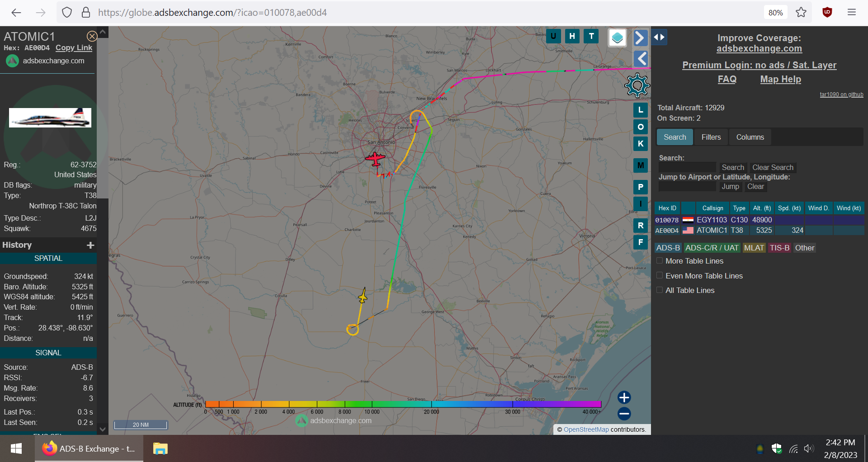
Task: Sort table by Hex ID column
Action: coord(667,208)
